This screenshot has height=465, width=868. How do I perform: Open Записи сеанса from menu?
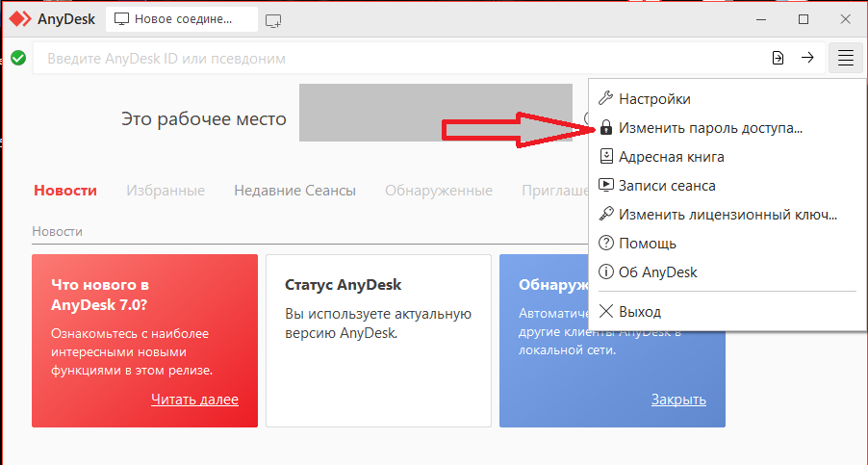(666, 185)
